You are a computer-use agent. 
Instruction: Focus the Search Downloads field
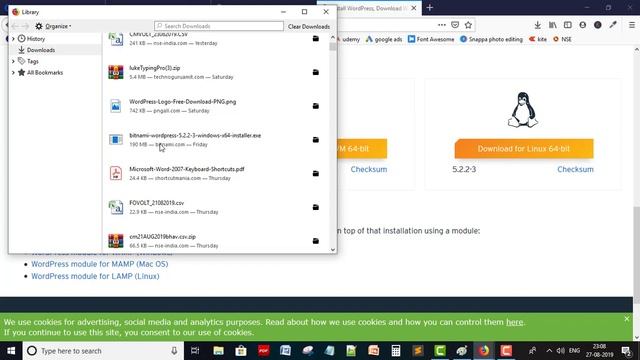219,26
